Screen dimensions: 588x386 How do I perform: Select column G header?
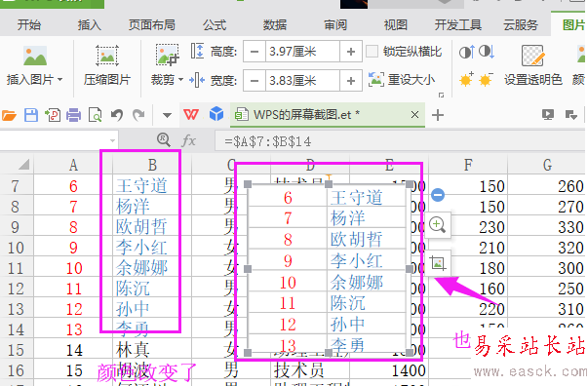click(547, 165)
